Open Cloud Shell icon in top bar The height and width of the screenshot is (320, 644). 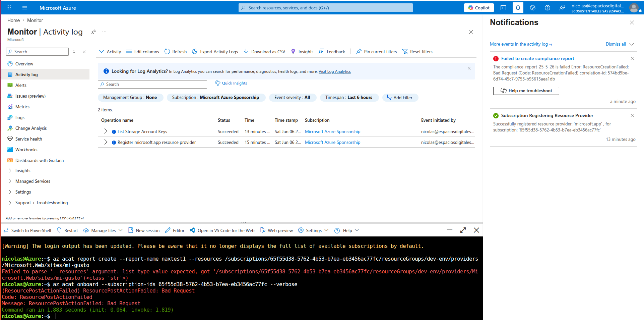[503, 8]
